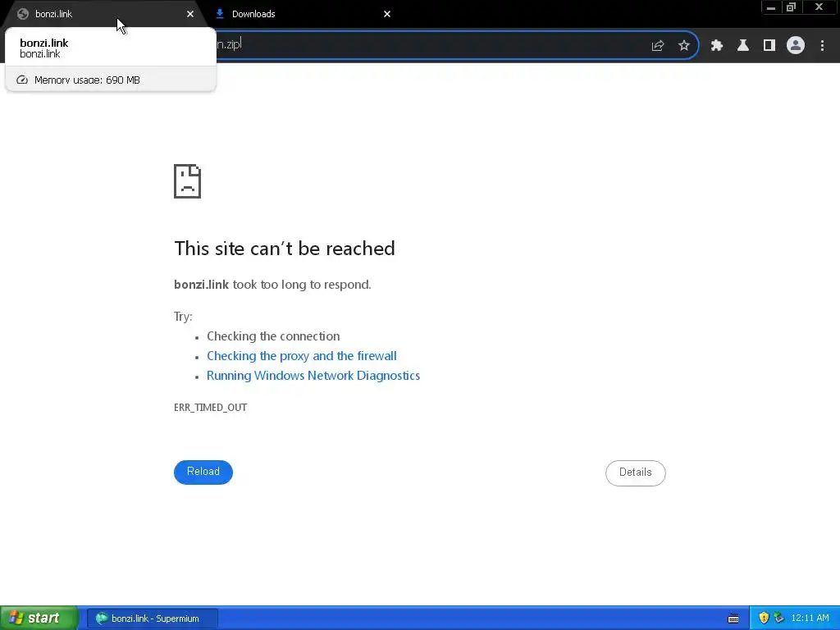This screenshot has width=840, height=630.
Task: Open Checking the proxy and the firewall link
Action: [x=302, y=356]
